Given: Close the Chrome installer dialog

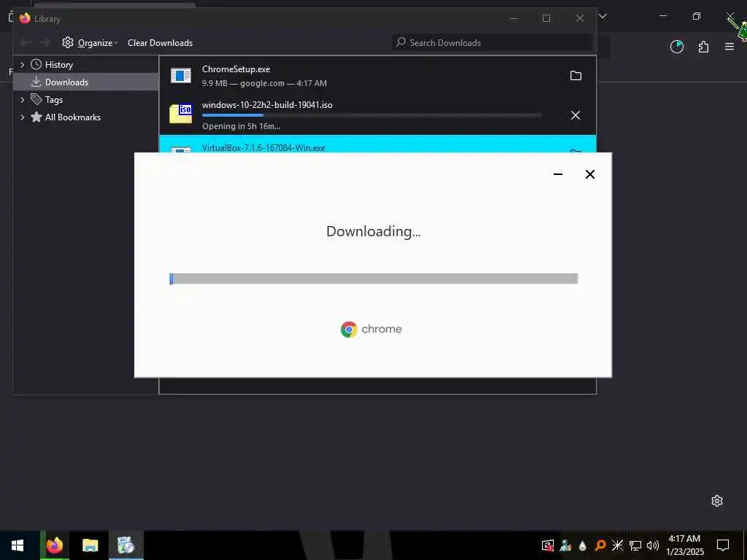Looking at the screenshot, I should [x=589, y=174].
